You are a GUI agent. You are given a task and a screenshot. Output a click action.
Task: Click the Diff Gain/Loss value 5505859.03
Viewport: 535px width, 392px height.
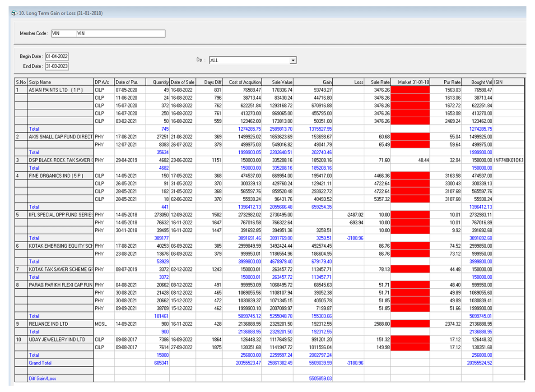321,378
